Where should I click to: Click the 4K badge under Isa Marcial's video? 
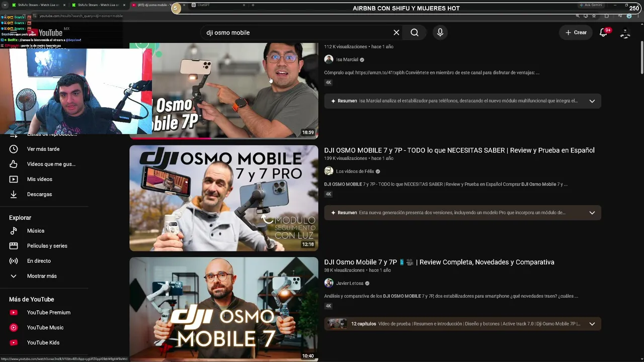tap(329, 82)
